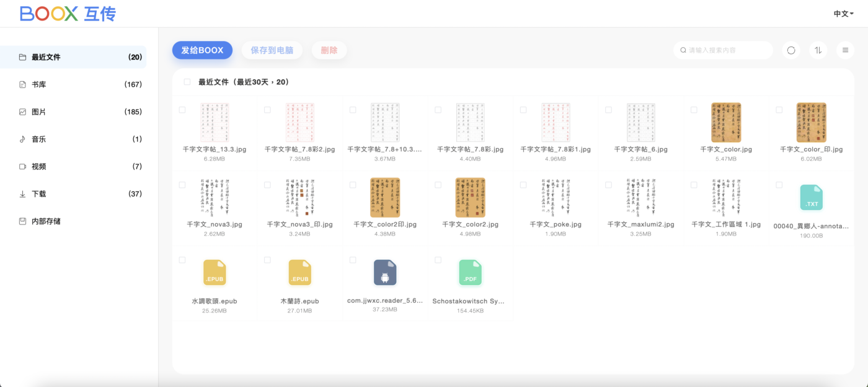Switch view with list menu icon

point(845,50)
